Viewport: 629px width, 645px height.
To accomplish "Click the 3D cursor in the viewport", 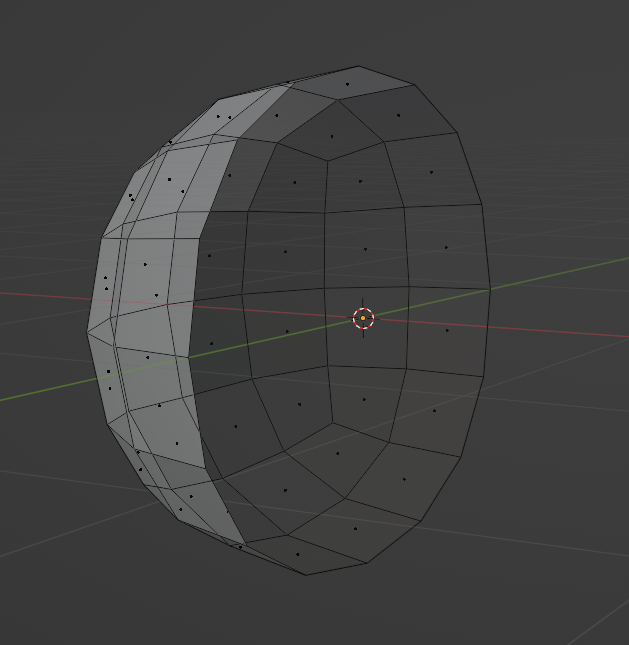I will [x=363, y=318].
